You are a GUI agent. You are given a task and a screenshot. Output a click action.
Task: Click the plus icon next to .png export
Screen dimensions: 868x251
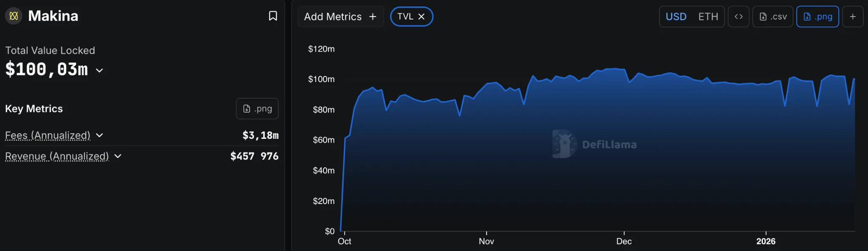[853, 17]
